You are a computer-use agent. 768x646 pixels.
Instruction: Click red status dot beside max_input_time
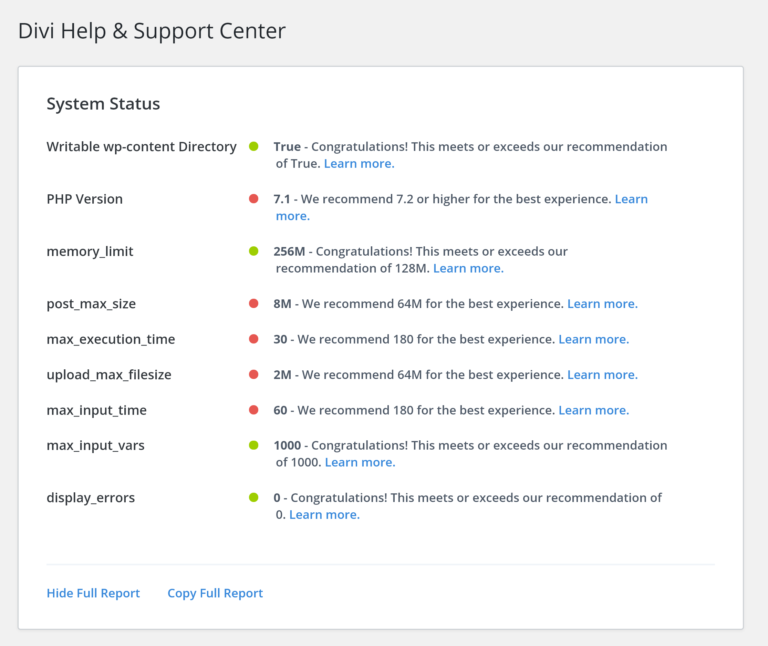tap(254, 410)
